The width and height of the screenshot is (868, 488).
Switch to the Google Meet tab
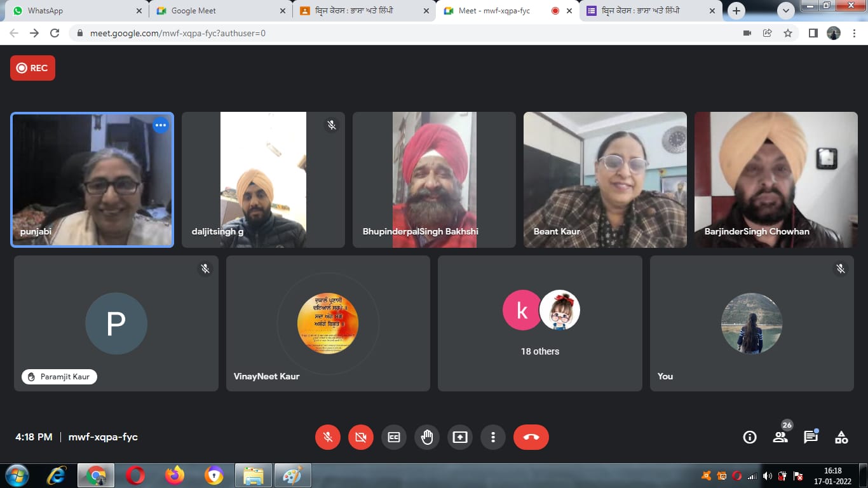tap(219, 11)
